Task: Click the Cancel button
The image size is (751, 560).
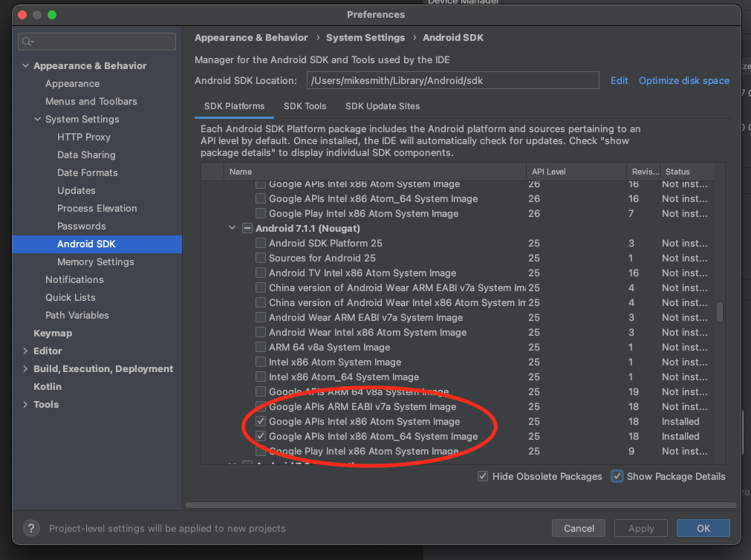Action: (x=579, y=528)
